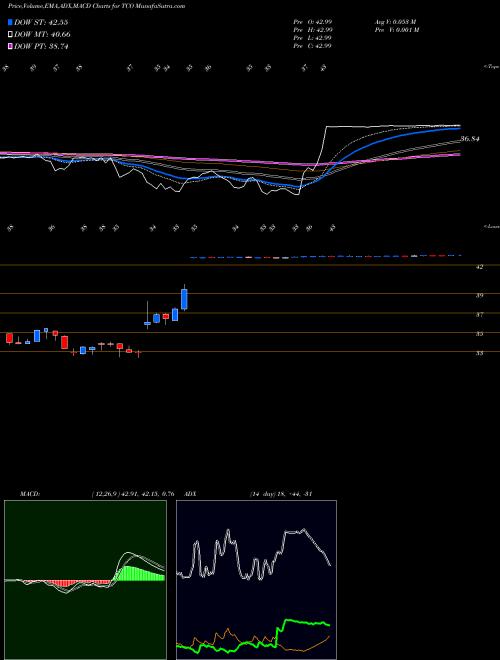Select the 'DOW MT: 40.66' legend label

pos(43,35)
